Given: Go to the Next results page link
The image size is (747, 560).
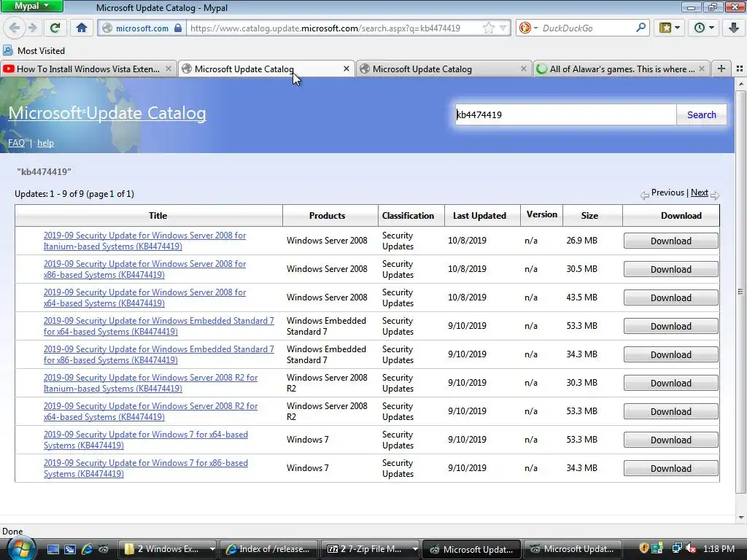Looking at the screenshot, I should click(699, 192).
